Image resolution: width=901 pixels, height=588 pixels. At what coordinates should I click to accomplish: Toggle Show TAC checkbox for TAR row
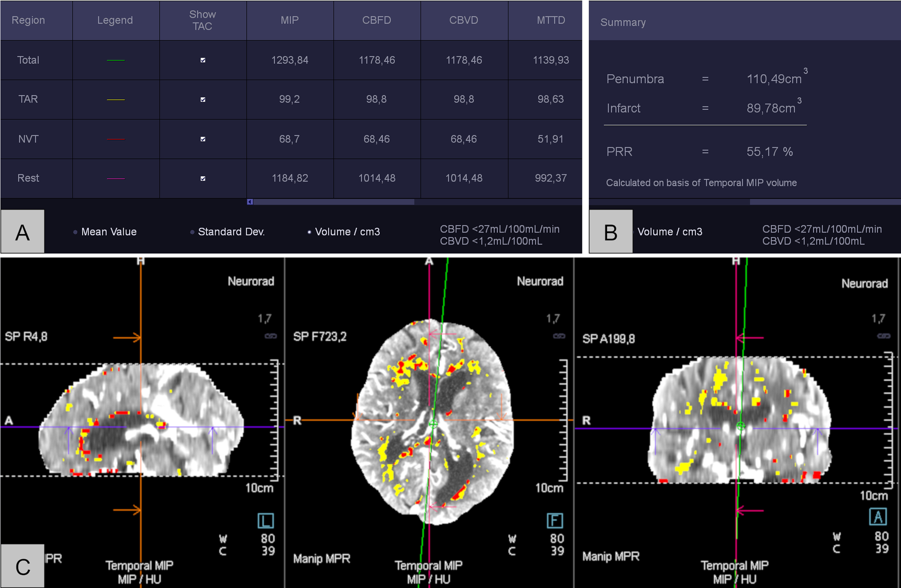(203, 100)
